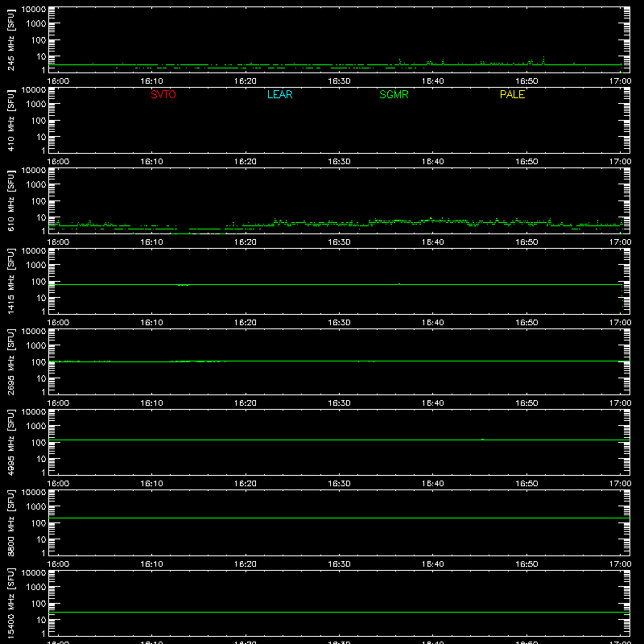Select the 1415 MHz [SFU] axis title
Image resolution: width=644 pixels, height=644 pixels.
click(x=10, y=281)
